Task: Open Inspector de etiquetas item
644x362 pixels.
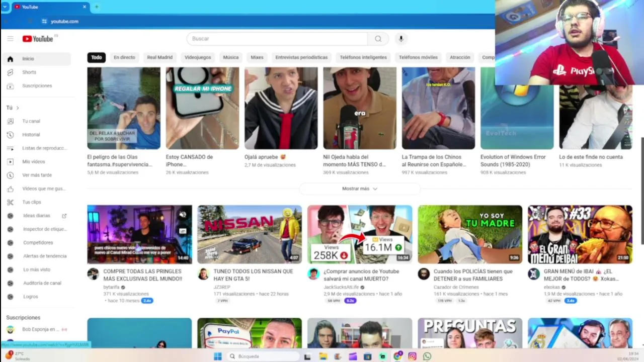Action: 36,229
